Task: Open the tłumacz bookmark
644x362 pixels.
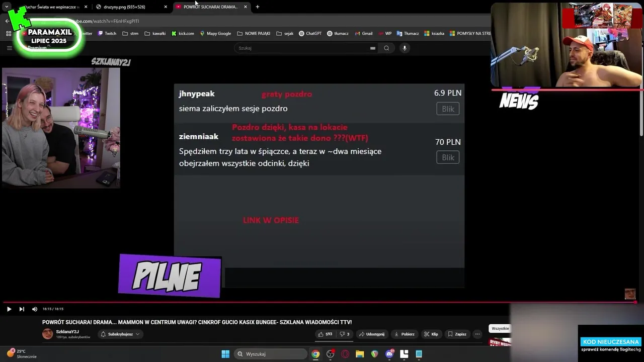Action: tap(338, 34)
